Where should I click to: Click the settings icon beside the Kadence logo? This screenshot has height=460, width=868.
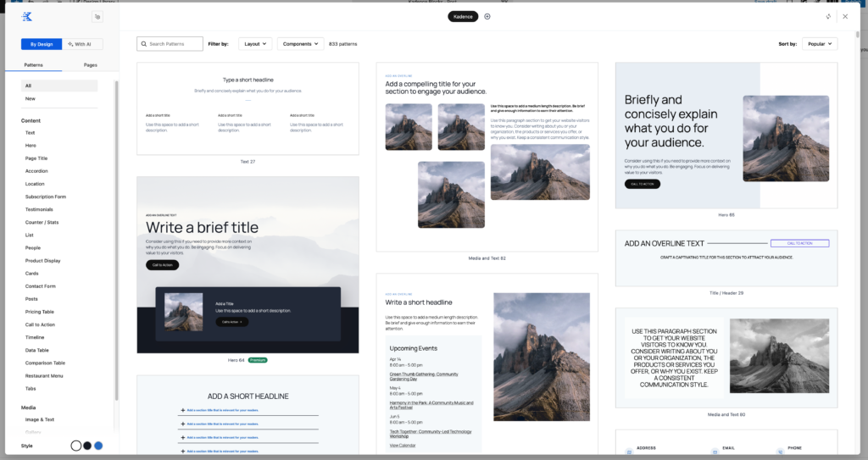click(x=97, y=17)
